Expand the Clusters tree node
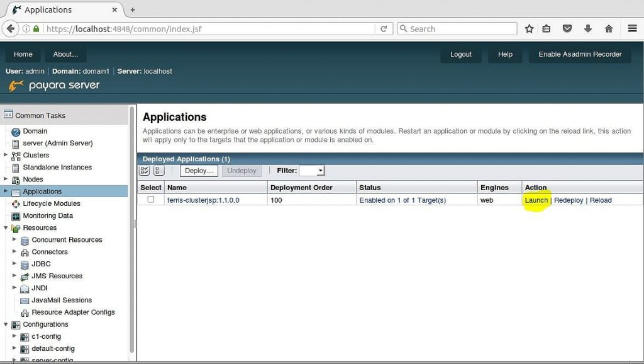Image resolution: width=644 pixels, height=364 pixels. click(x=5, y=155)
